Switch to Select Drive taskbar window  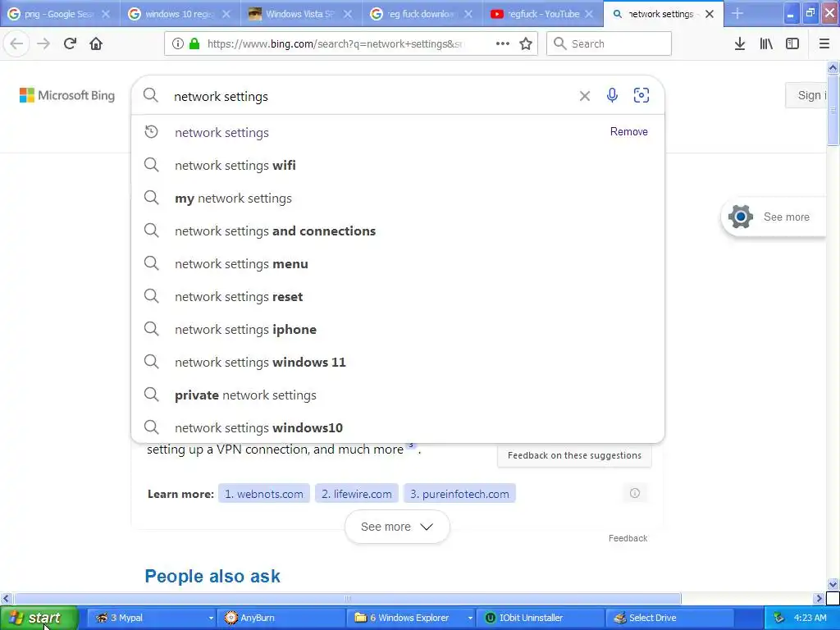[x=671, y=618]
